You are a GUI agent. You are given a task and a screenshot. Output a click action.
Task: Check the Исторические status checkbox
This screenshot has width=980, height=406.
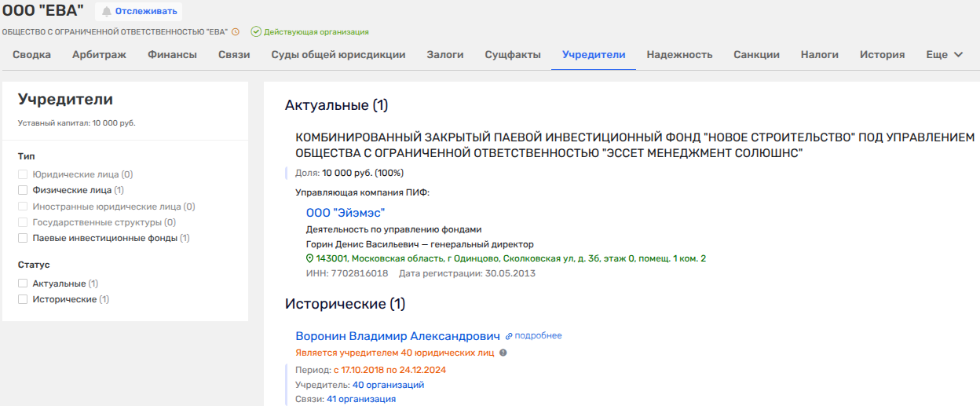tap(23, 299)
